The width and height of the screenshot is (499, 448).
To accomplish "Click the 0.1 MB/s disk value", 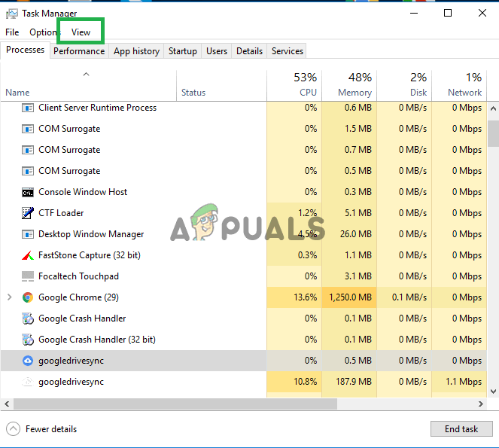I will [x=409, y=297].
